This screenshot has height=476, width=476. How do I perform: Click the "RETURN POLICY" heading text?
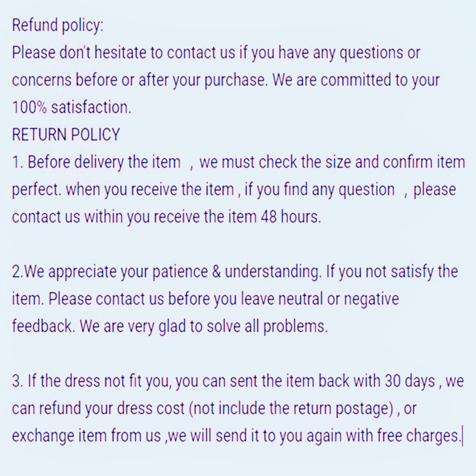[65, 134]
